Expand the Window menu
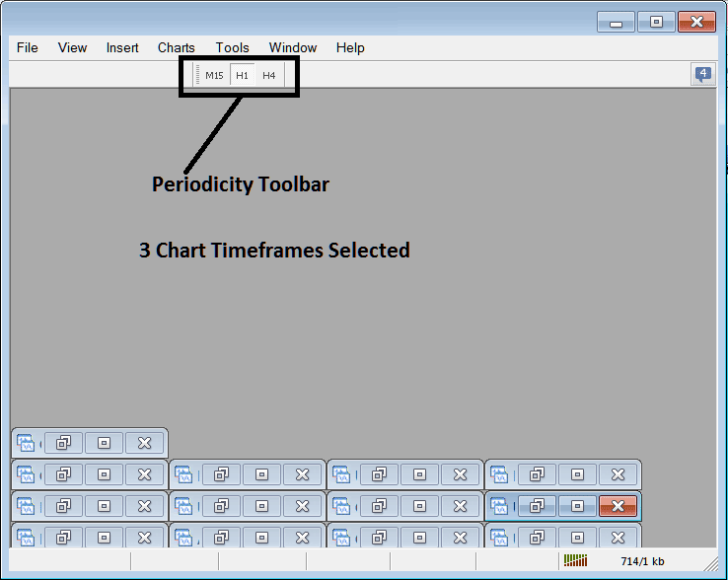728x580 pixels. (293, 47)
